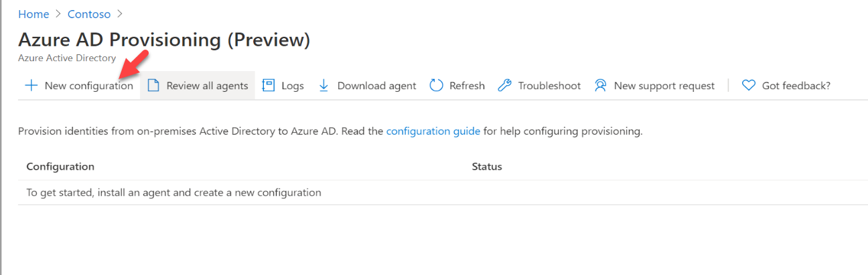Click the heart icon for feedback
868x275 pixels.
point(749,86)
